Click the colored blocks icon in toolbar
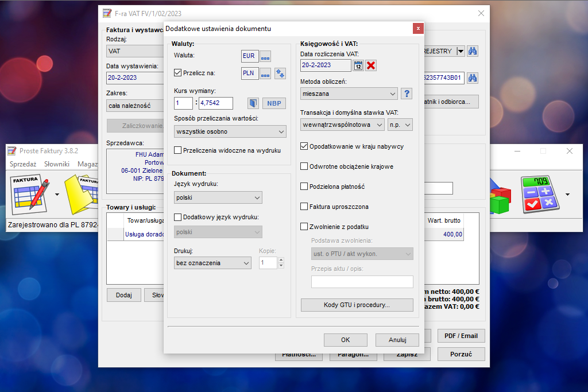588x392 pixels. 501,197
